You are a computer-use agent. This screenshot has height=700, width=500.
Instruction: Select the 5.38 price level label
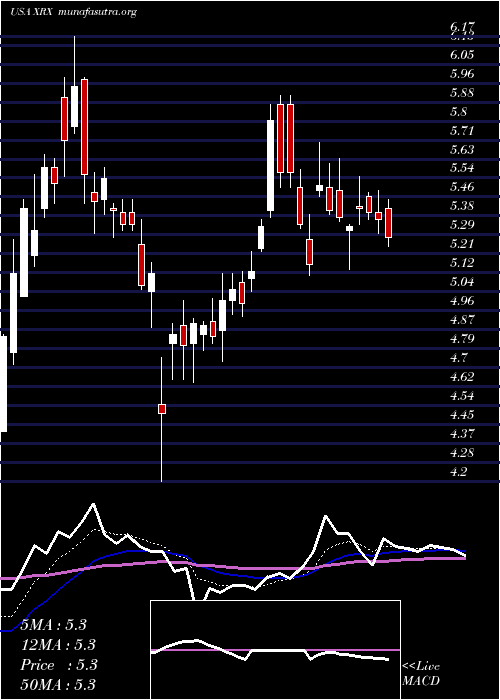[x=462, y=206]
